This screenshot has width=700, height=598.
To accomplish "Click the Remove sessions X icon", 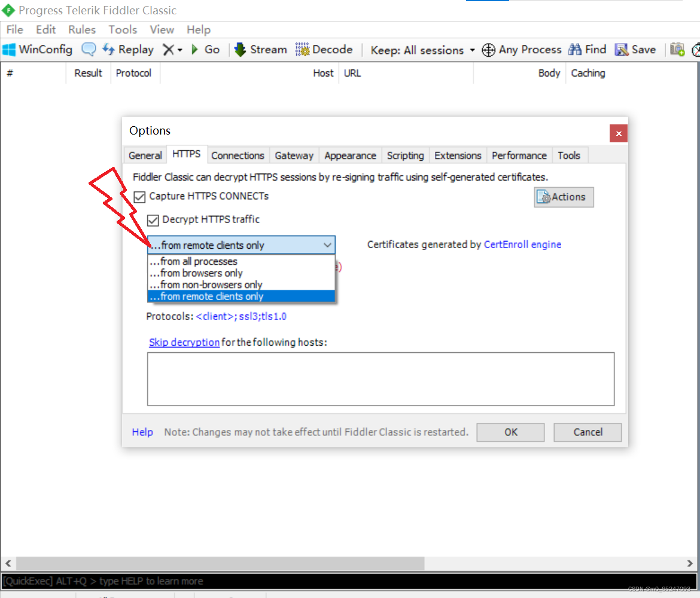I will [168, 50].
